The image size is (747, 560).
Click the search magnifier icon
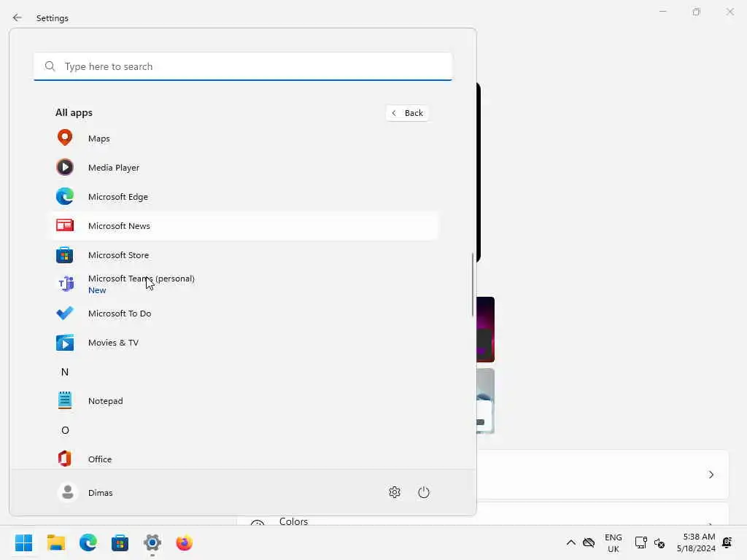[x=50, y=66]
